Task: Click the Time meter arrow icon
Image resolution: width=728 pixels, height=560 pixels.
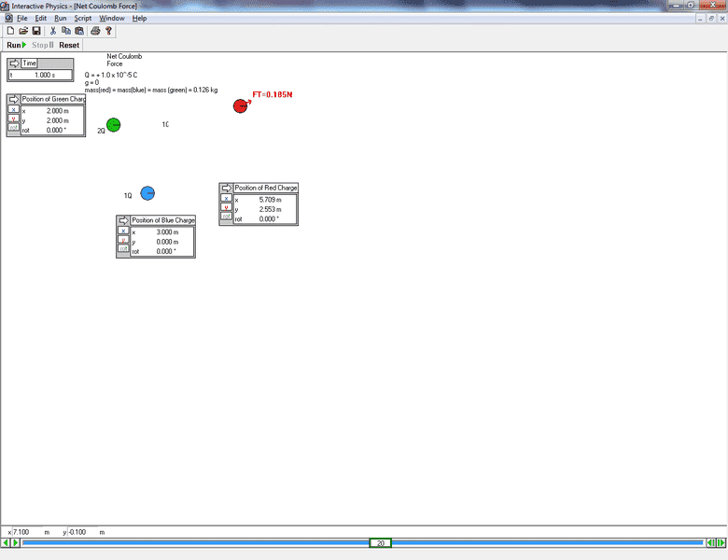Action: pyautogui.click(x=14, y=63)
